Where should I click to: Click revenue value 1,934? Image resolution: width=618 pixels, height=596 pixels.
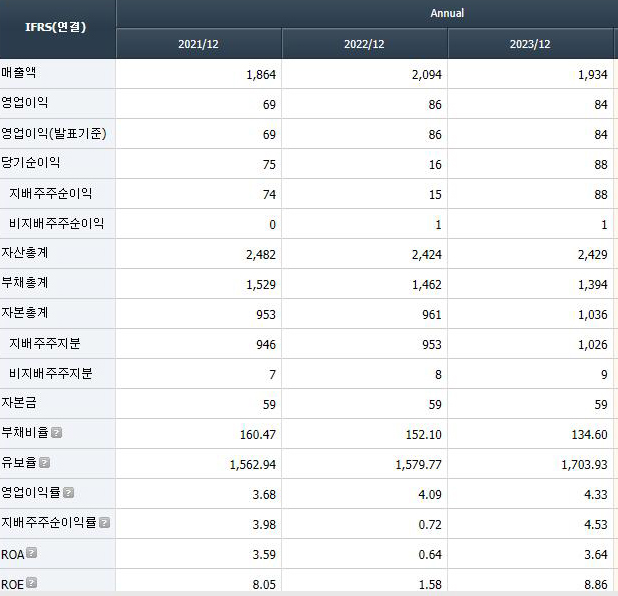click(x=593, y=74)
